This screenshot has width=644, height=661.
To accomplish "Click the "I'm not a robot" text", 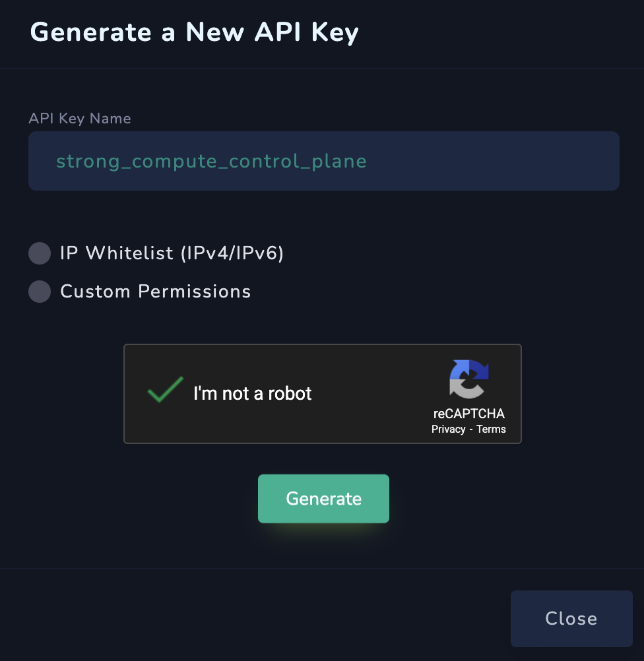I will coord(253,394).
